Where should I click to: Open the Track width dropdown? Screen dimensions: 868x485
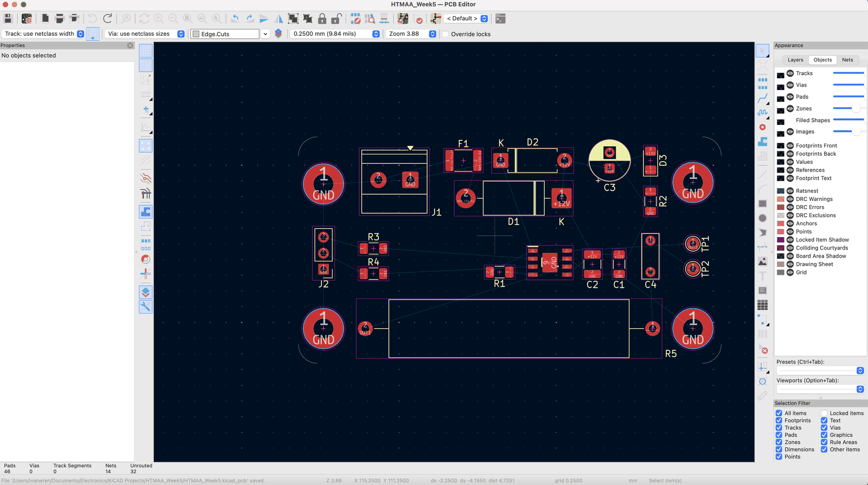pos(43,34)
